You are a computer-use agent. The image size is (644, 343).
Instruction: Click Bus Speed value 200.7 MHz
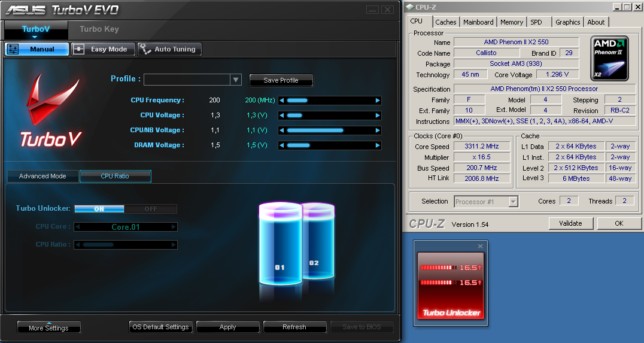[x=482, y=168]
